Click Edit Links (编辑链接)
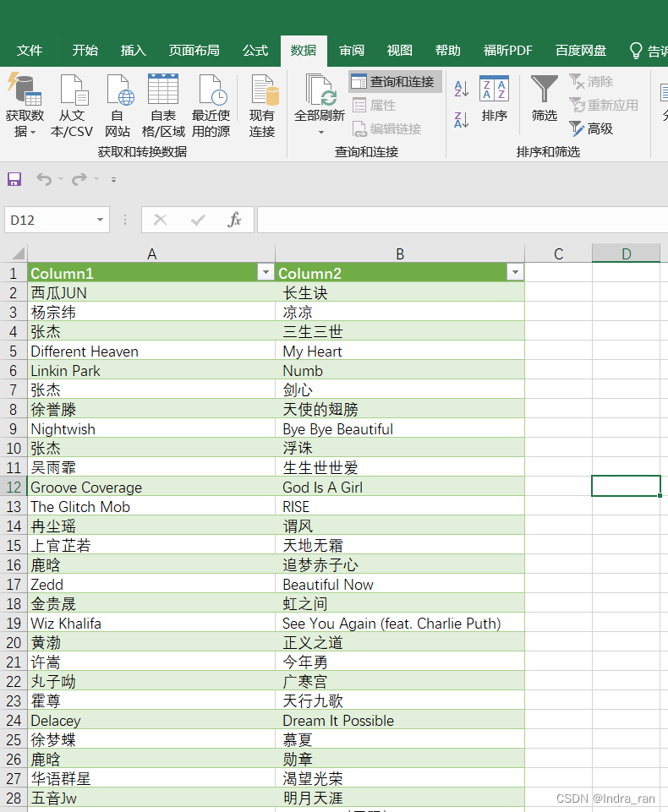The width and height of the screenshot is (668, 812). click(386, 129)
